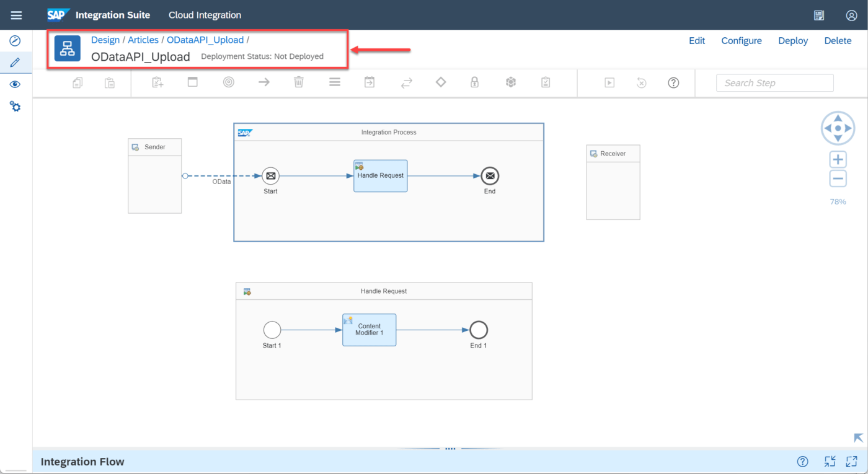
Task: Click the Deployment Status: Not Deployed text
Action: click(x=262, y=56)
